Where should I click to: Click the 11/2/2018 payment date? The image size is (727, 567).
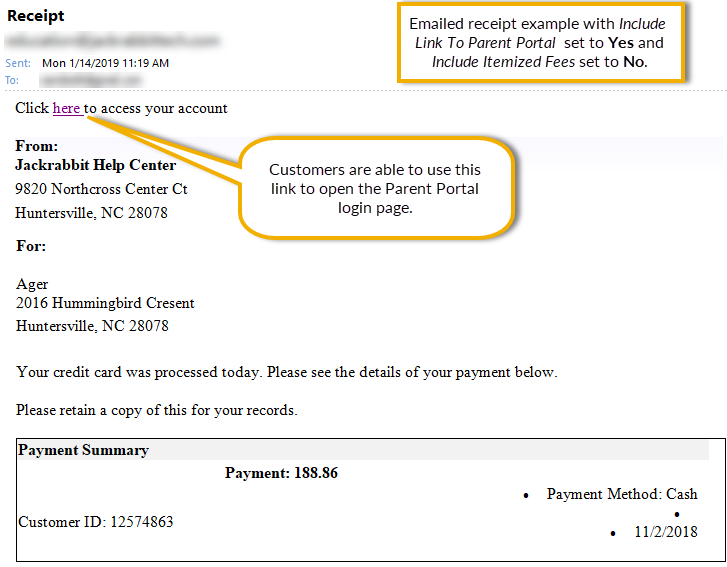(666, 532)
